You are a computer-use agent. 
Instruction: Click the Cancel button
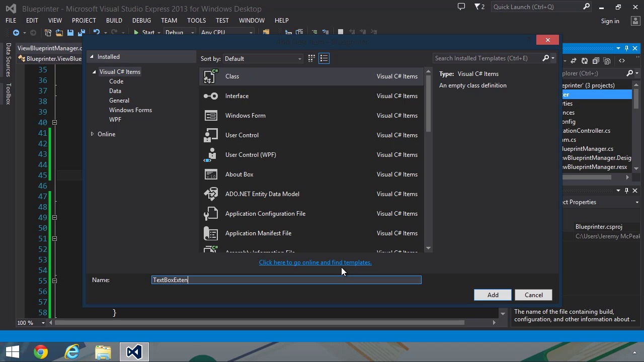click(534, 295)
